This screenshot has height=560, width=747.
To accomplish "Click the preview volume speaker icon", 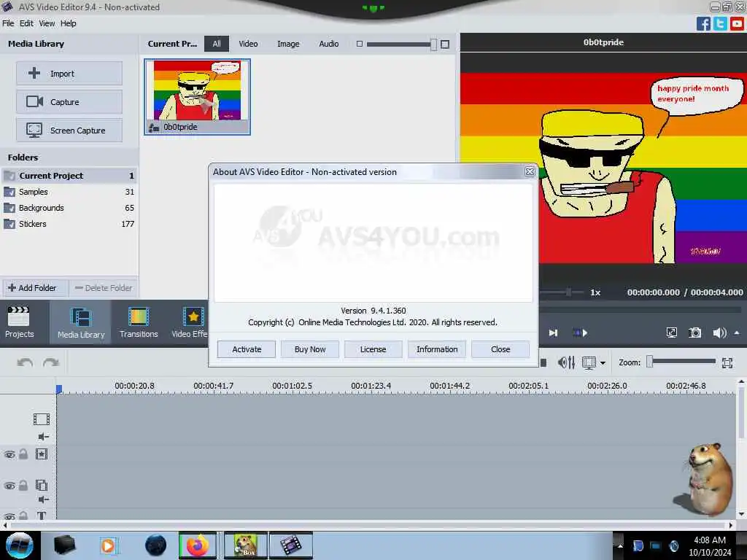I will [x=719, y=332].
